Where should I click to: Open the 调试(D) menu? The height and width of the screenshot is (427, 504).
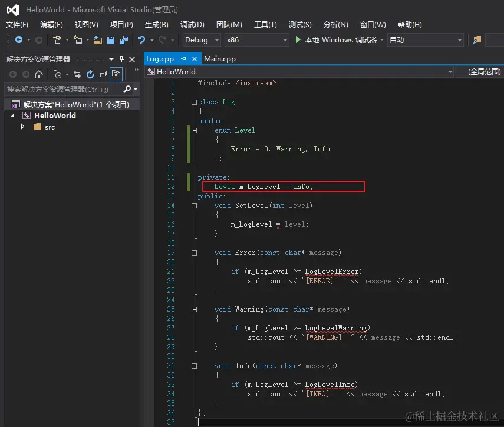tap(192, 25)
